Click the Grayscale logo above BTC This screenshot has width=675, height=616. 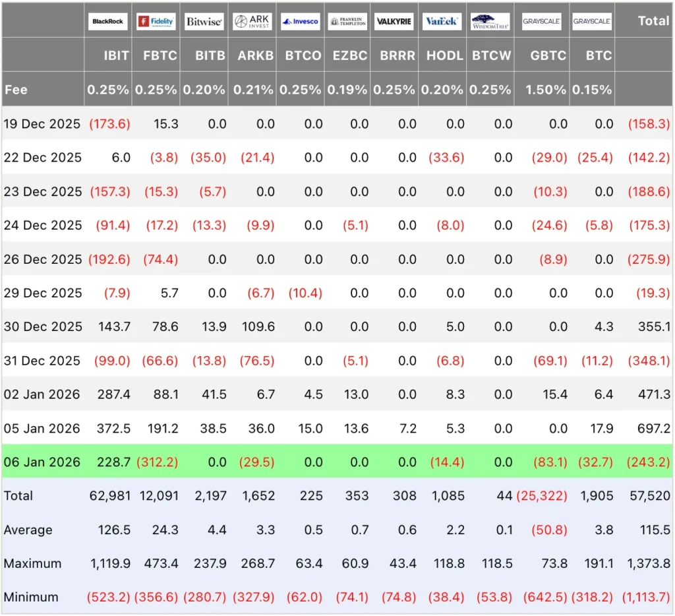tap(592, 21)
